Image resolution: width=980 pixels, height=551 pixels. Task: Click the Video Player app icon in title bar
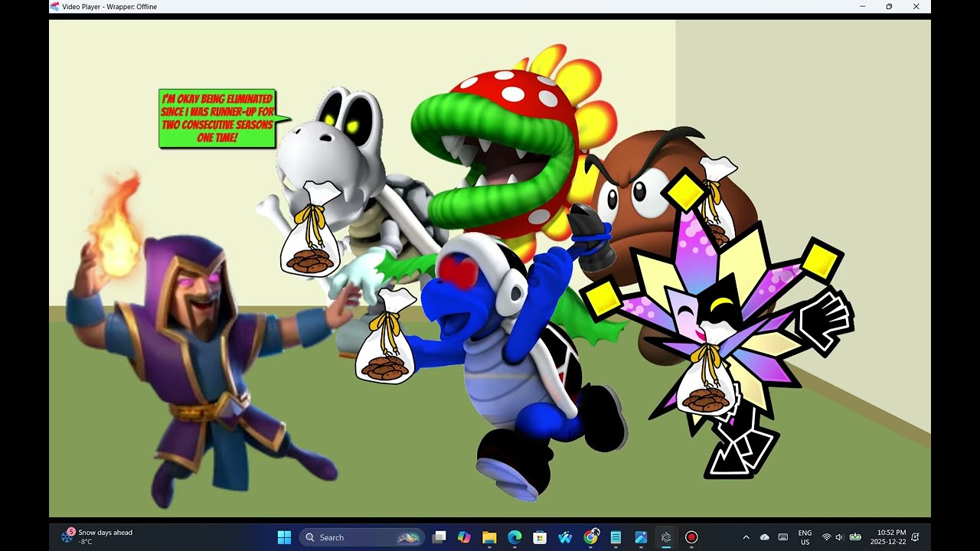pos(54,6)
